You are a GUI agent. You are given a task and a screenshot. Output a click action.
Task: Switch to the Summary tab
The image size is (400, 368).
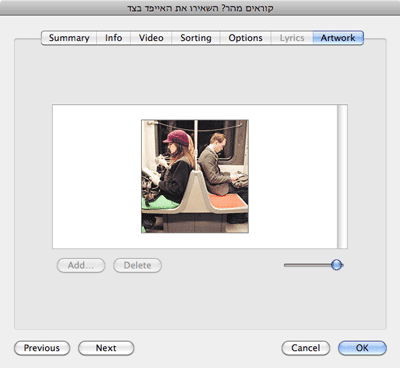69,38
